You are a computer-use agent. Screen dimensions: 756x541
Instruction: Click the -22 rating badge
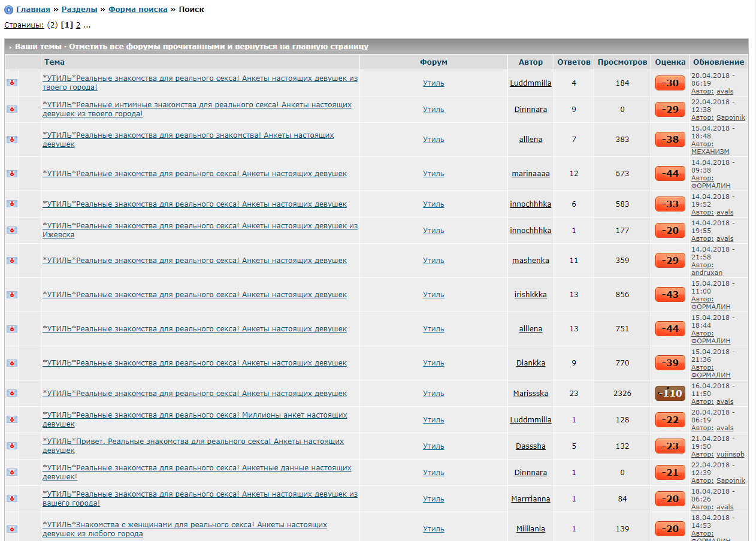(670, 420)
